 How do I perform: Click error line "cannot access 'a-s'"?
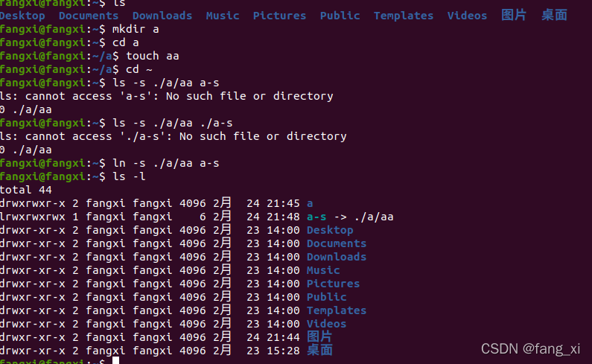pyautogui.click(x=167, y=96)
